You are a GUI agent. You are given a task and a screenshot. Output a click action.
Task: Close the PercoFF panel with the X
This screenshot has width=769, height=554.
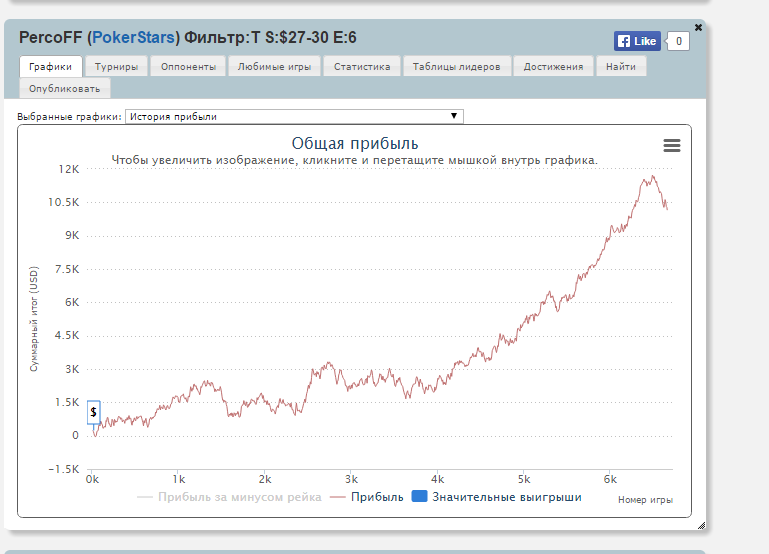[x=698, y=27]
